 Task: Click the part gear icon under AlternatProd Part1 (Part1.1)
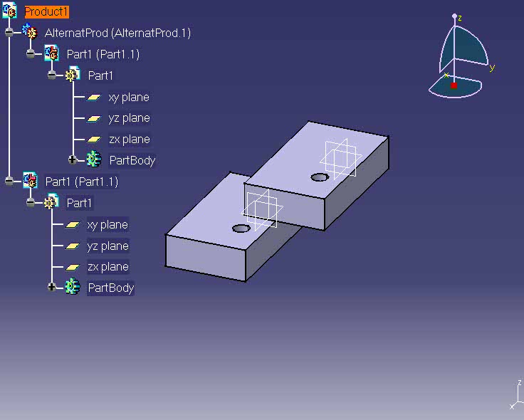73,75
